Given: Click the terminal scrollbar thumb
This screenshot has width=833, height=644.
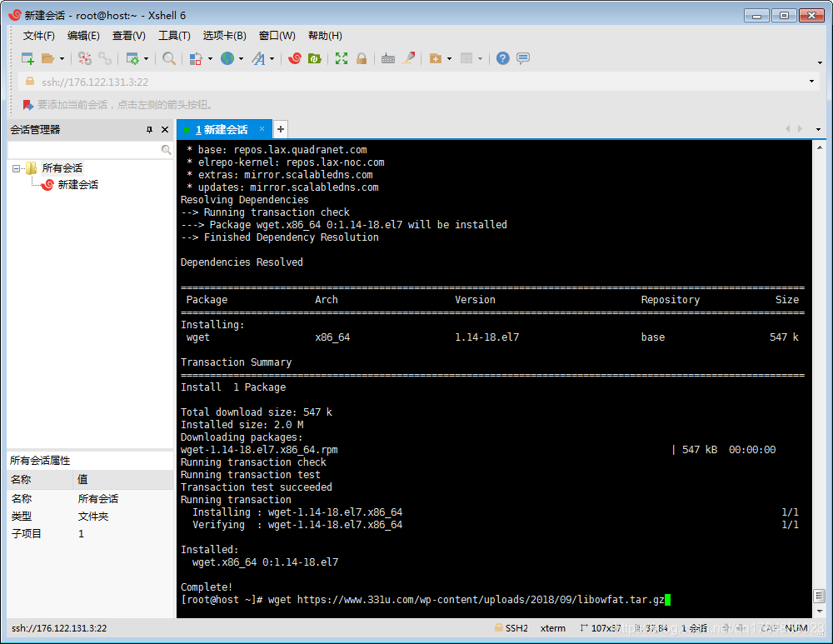Looking at the screenshot, I should [819, 596].
